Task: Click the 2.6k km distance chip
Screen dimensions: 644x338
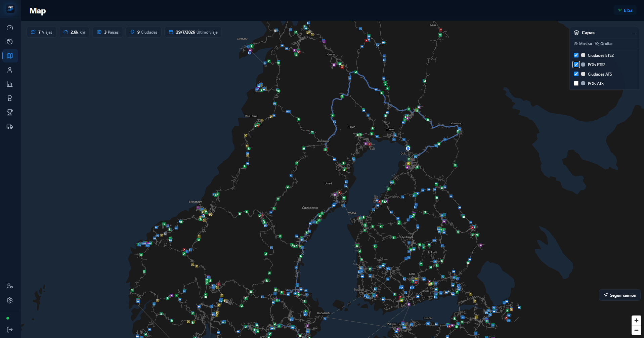Action: 74,32
